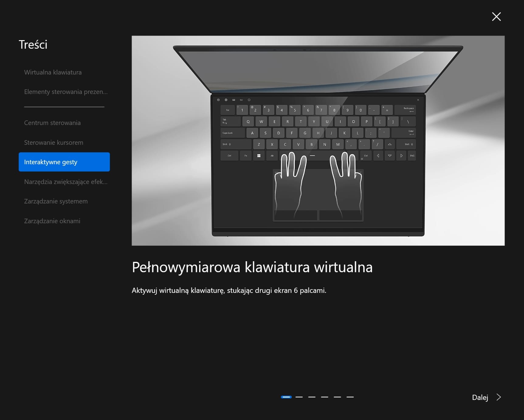Screen dimensions: 524x420
Task: Open the Zarządzanie oknami section
Action: 52,221
